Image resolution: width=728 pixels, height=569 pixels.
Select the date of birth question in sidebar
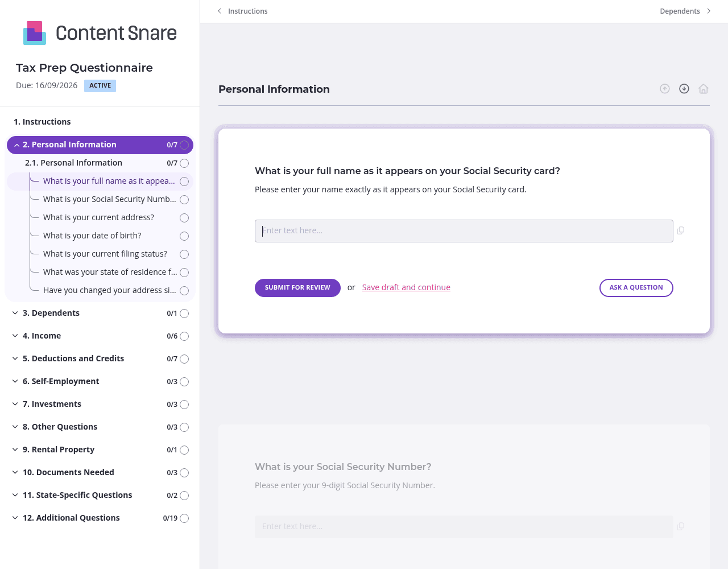coord(92,236)
